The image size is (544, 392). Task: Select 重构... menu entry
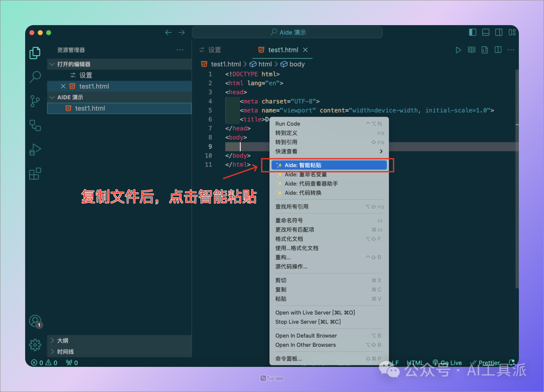(x=329, y=257)
